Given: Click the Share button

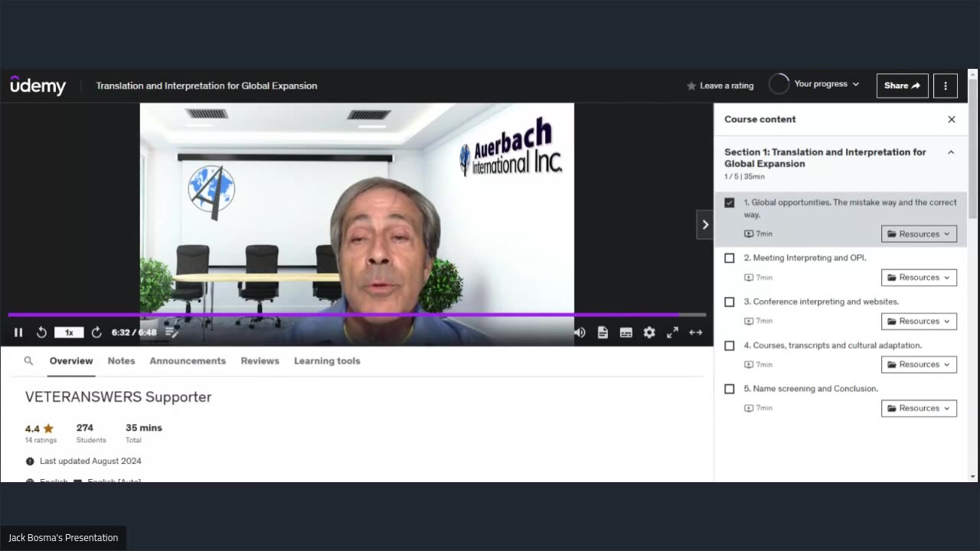Looking at the screenshot, I should coord(903,86).
